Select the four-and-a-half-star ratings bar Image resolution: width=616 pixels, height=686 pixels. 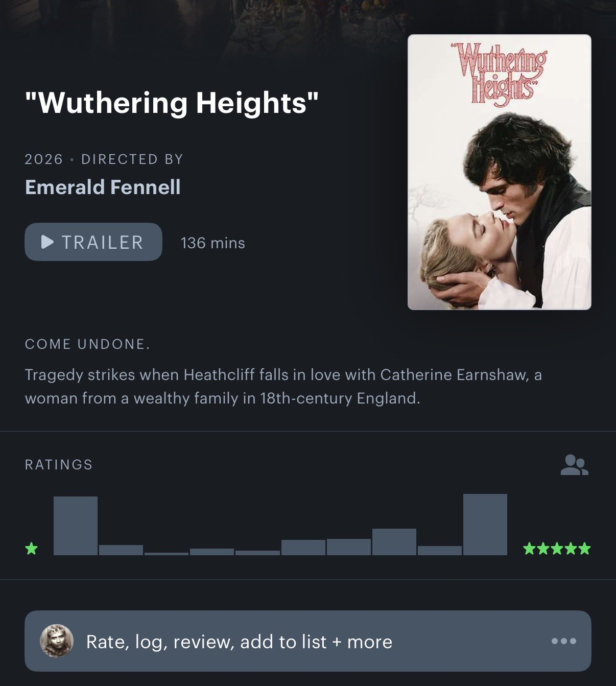(x=440, y=551)
